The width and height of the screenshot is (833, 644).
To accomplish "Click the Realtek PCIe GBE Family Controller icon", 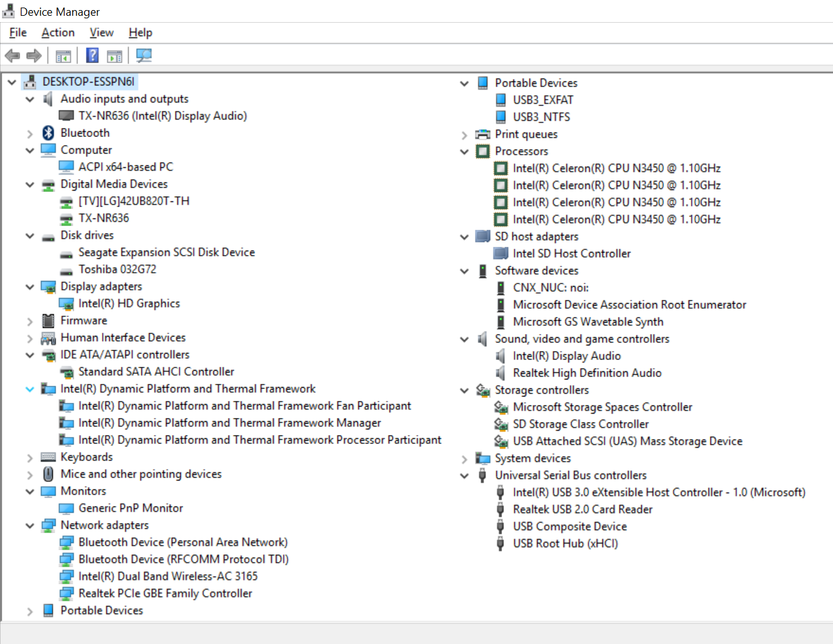I will pos(66,593).
